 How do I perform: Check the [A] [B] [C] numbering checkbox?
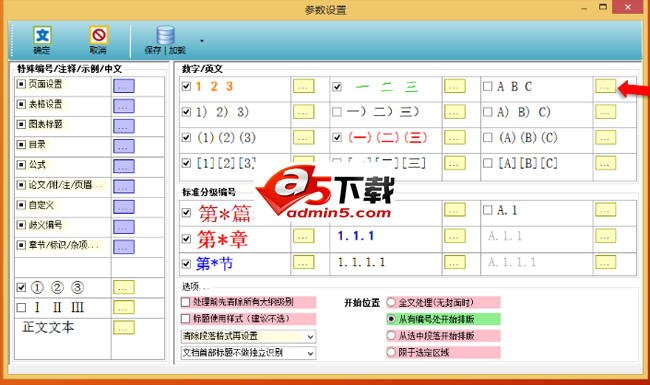coord(488,163)
